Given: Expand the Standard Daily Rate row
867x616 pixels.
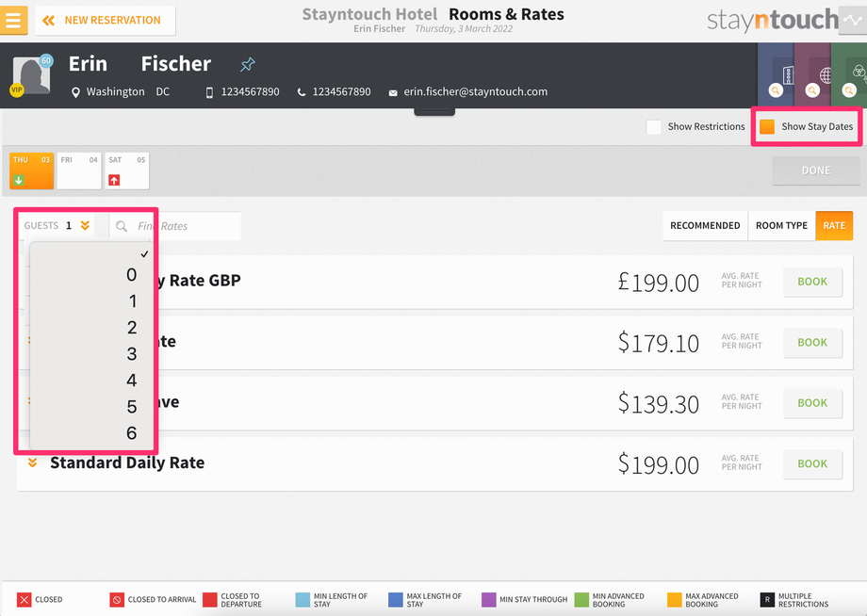Looking at the screenshot, I should pyautogui.click(x=33, y=463).
